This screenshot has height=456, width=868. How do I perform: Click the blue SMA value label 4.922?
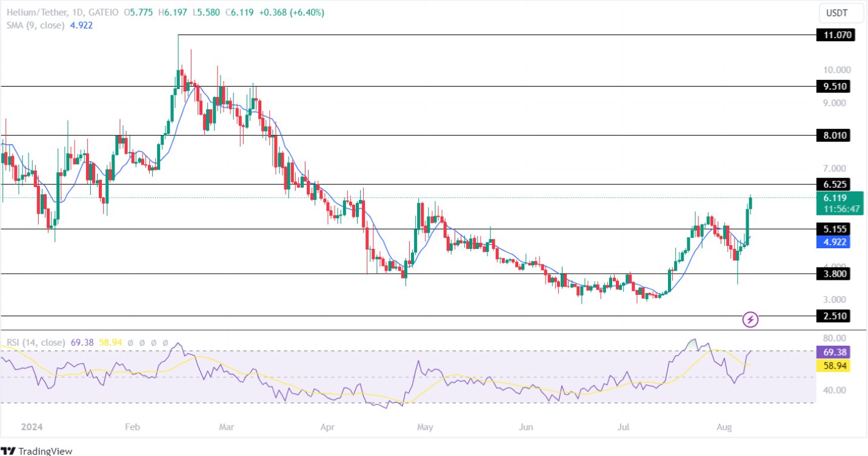[833, 242]
